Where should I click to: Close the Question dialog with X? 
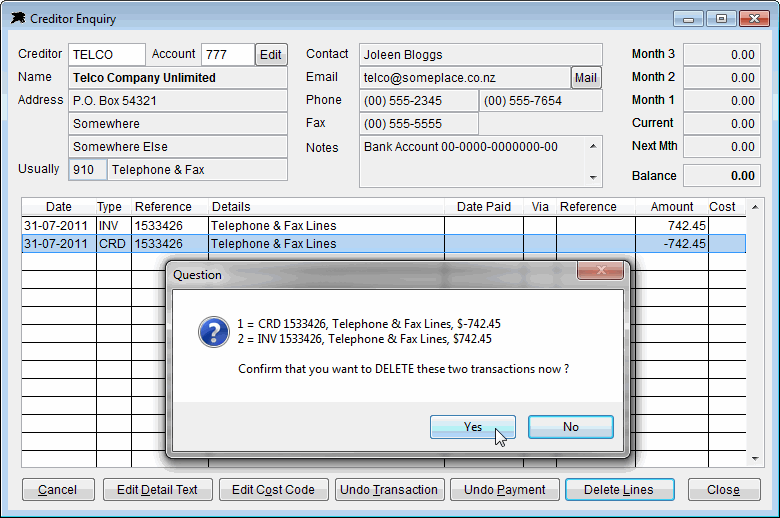(x=600, y=272)
